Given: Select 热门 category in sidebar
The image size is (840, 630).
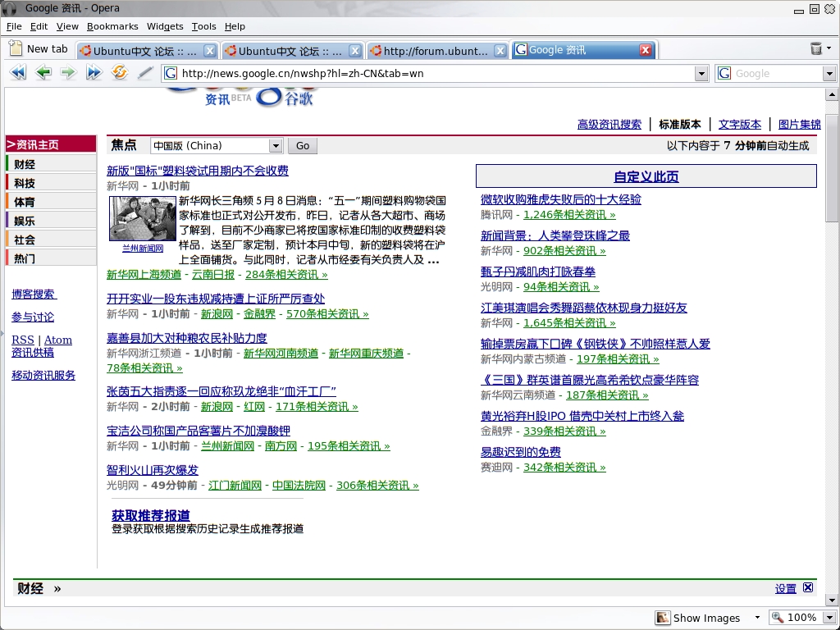Looking at the screenshot, I should pos(51,258).
